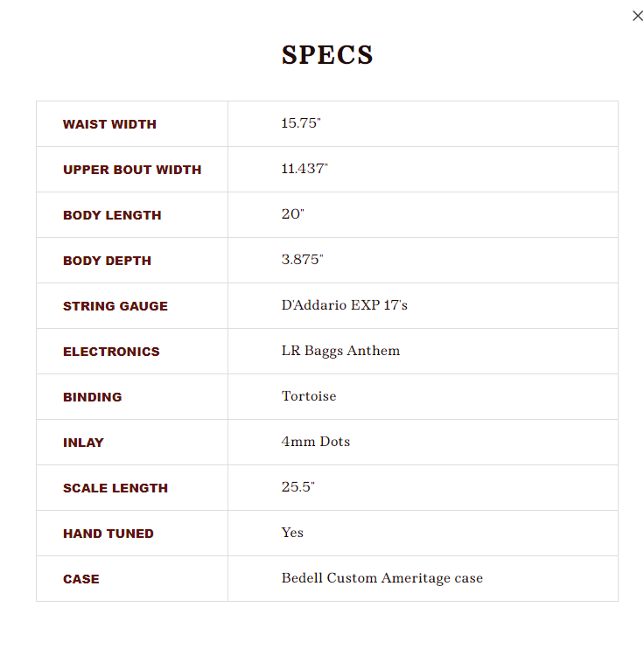This screenshot has height=649, width=644.
Task: Click the 20" body length value
Action: pyautogui.click(x=292, y=214)
